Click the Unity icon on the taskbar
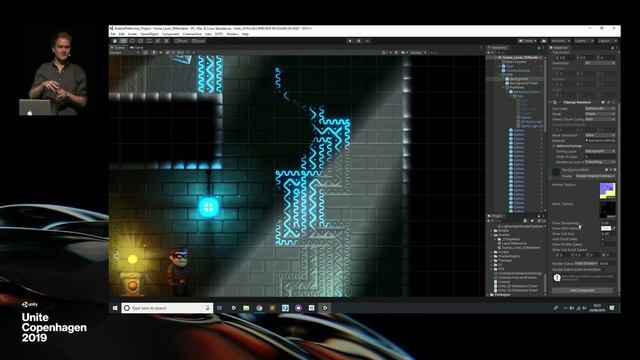 (x=325, y=308)
